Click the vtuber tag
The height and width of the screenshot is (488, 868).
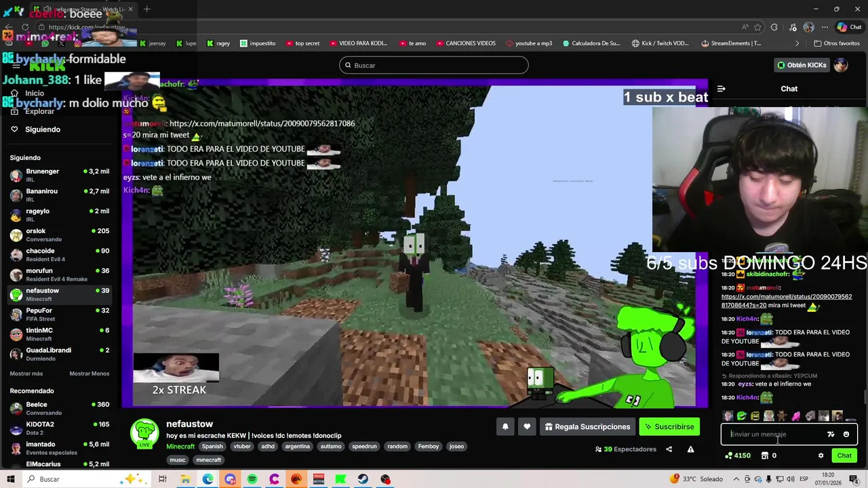[242, 447]
